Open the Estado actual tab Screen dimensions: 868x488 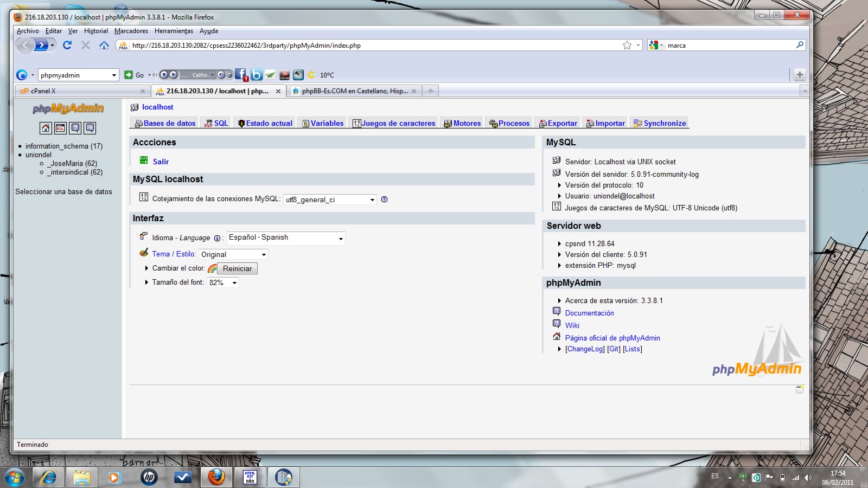(265, 123)
